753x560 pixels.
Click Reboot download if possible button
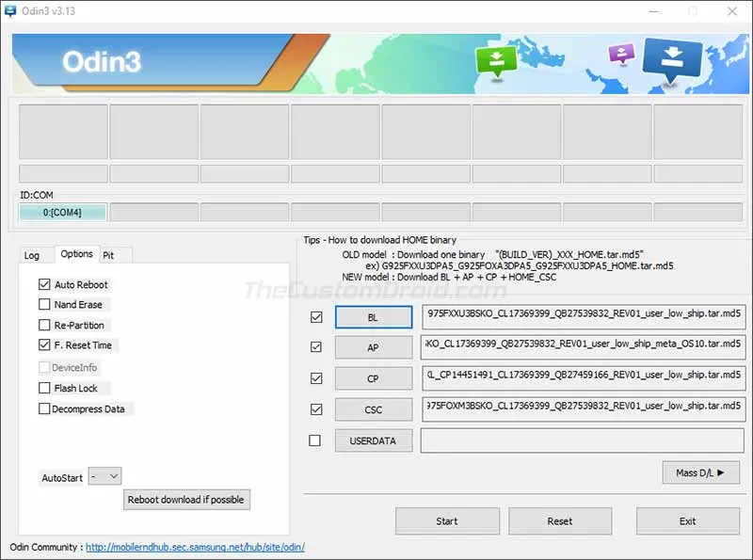coord(187,499)
